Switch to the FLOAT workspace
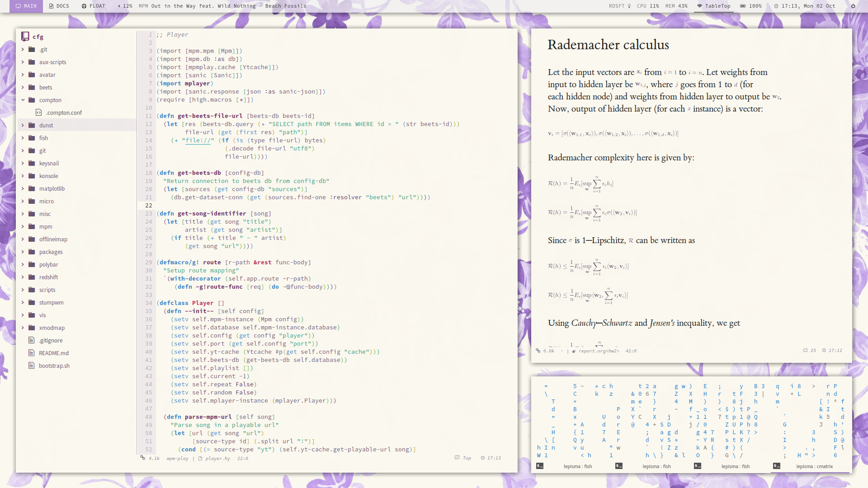Screen dimensions: 868x488 click(x=94, y=6)
